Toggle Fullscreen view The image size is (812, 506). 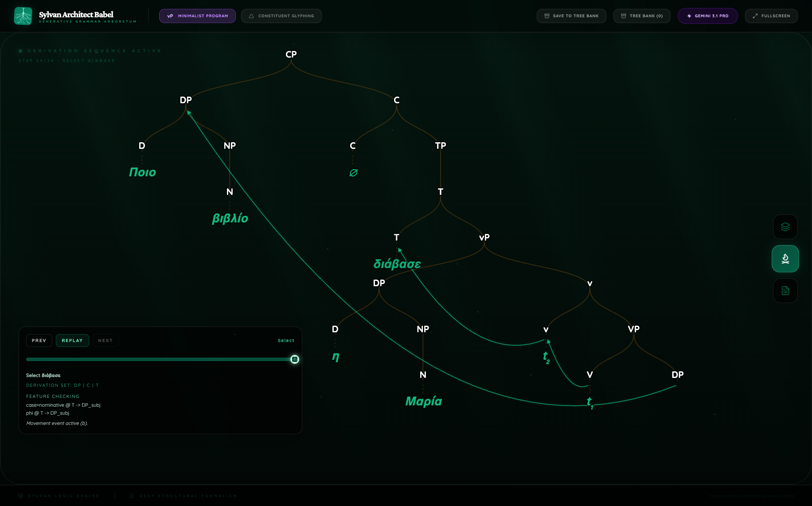click(x=771, y=16)
